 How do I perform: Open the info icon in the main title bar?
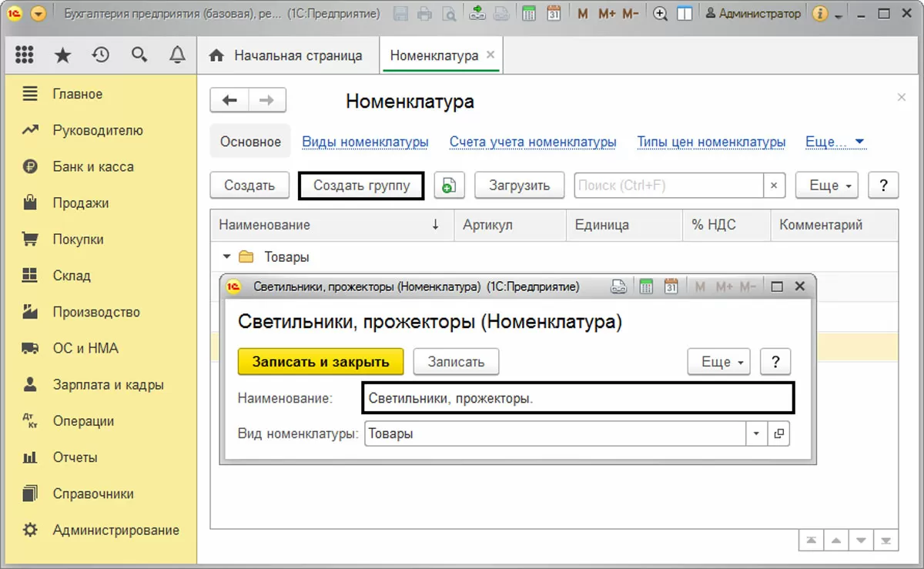(821, 14)
